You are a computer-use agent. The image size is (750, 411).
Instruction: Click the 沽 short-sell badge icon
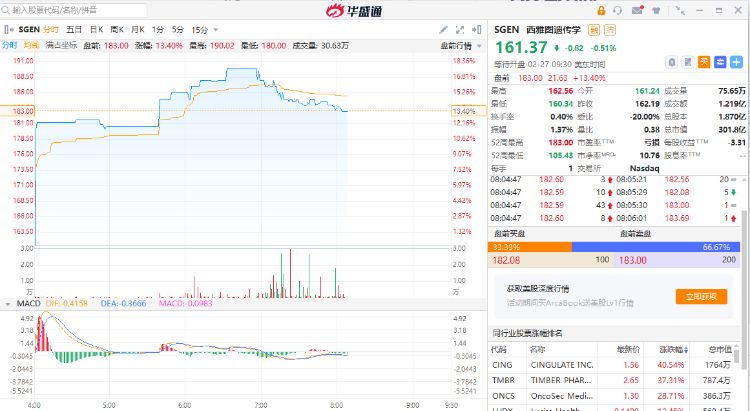[610, 30]
